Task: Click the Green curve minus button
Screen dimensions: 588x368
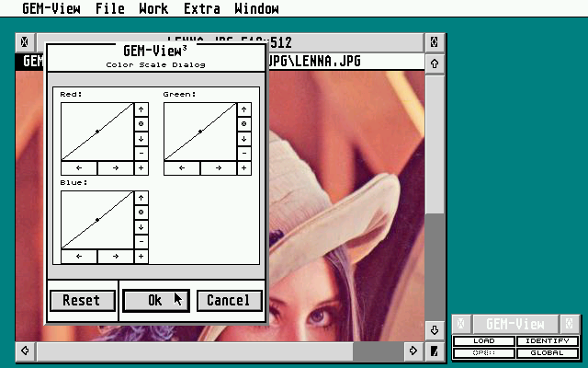Action: tap(244, 154)
